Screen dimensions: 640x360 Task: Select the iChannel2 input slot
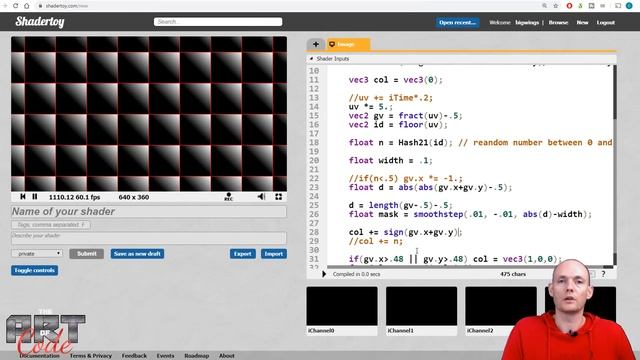501,311
